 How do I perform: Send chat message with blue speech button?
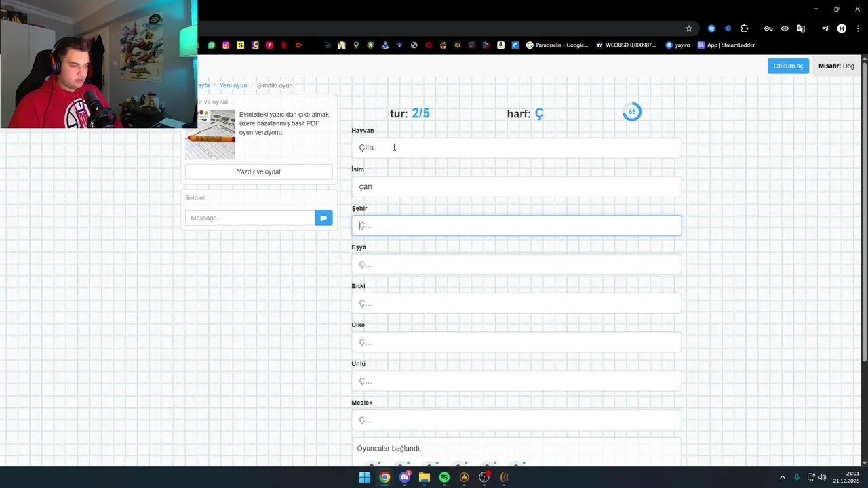click(323, 218)
